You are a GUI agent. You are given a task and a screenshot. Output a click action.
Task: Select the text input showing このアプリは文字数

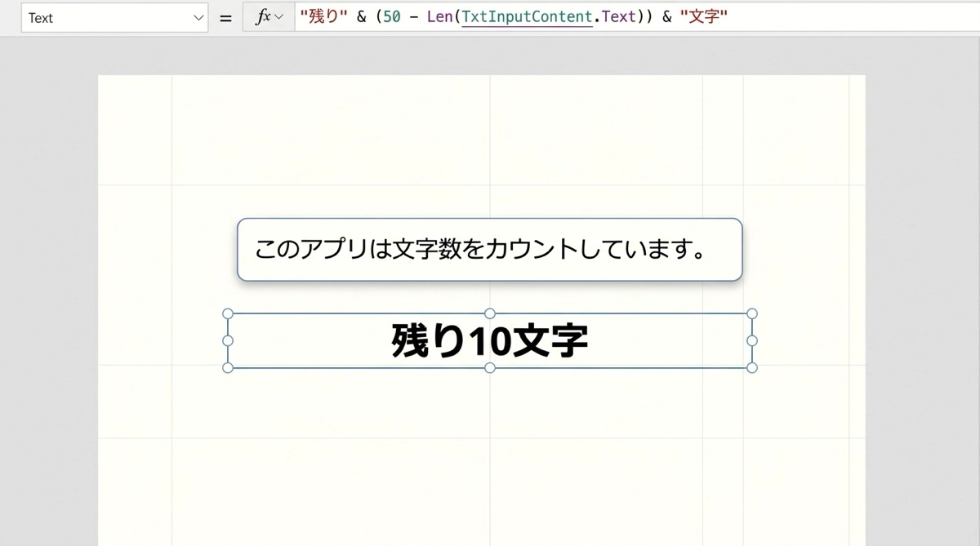coord(489,250)
